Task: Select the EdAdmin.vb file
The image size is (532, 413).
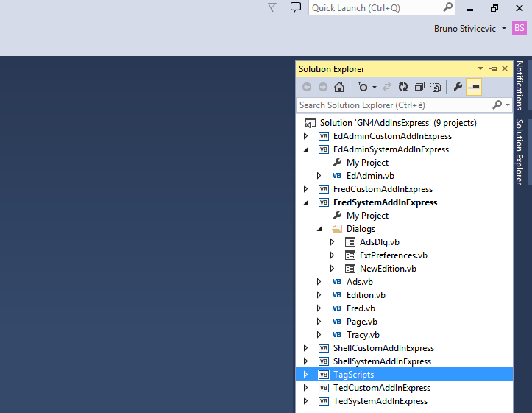Action: 370,176
